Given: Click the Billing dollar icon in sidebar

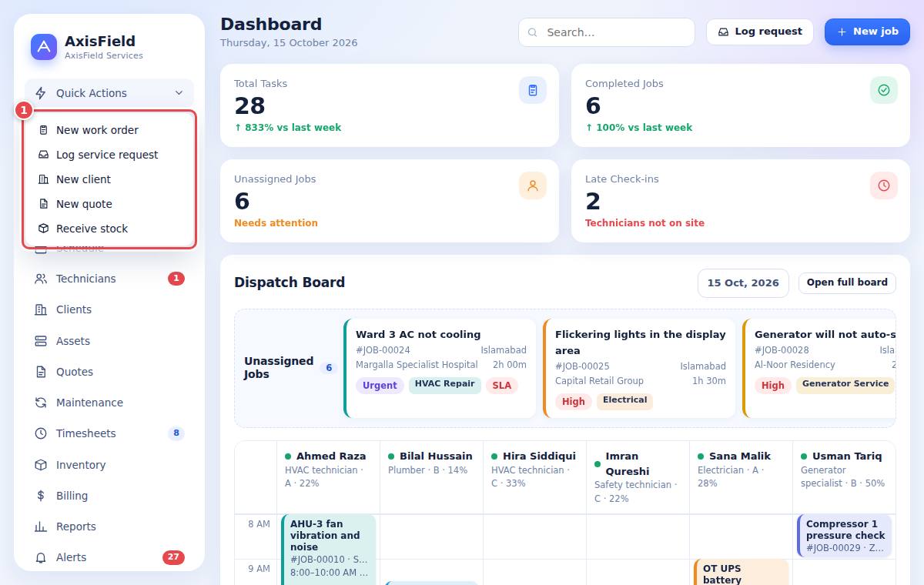Looking at the screenshot, I should pyautogui.click(x=41, y=496).
